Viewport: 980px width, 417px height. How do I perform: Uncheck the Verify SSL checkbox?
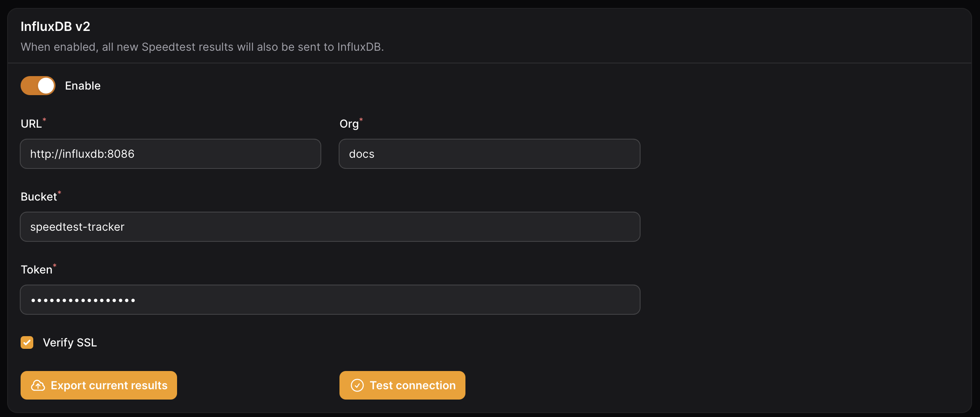(x=27, y=342)
